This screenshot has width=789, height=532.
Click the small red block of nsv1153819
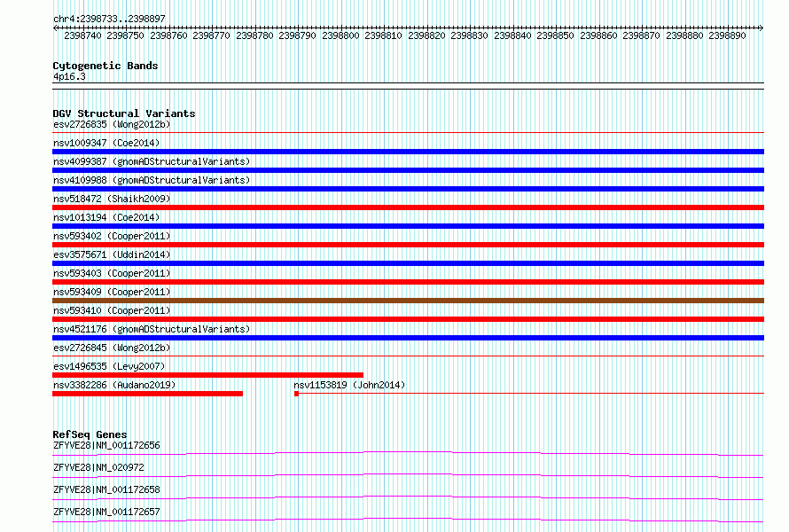click(x=296, y=394)
